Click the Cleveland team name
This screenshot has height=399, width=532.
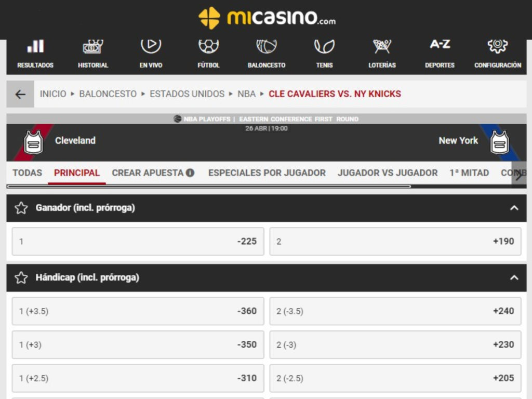(75, 140)
